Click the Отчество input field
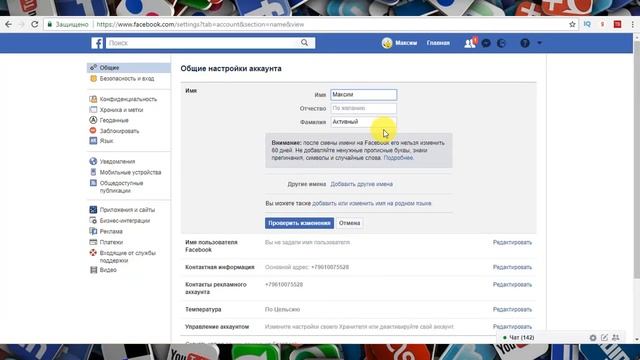 pyautogui.click(x=363, y=108)
